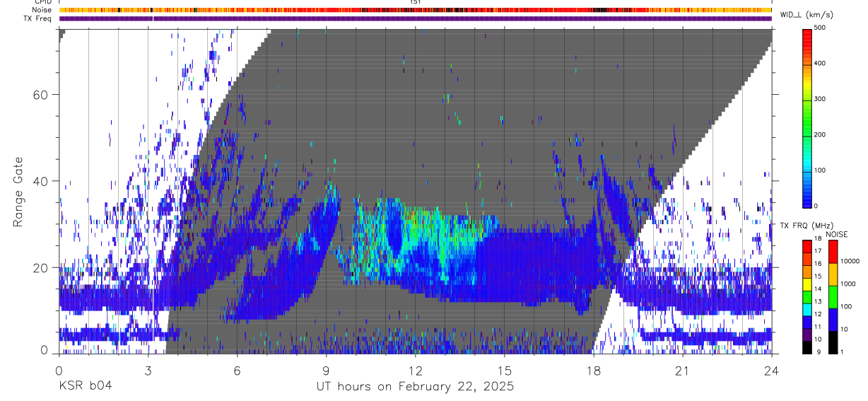Click the '100' label on NOISE scale
This screenshot has height=401, width=868.
tap(847, 306)
